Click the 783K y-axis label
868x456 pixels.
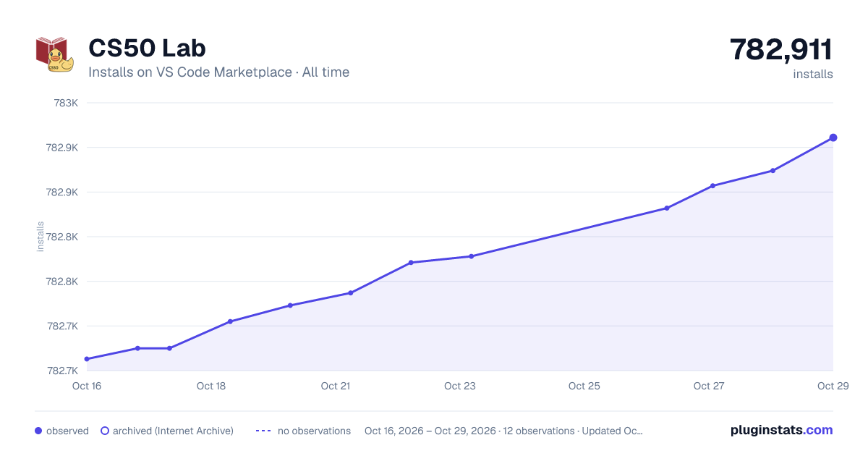pos(66,103)
